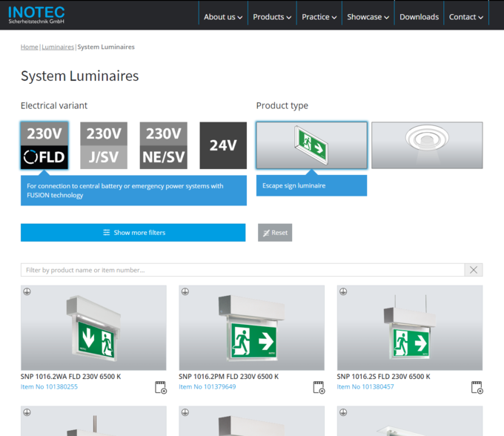The image size is (504, 436).
Task: Open the About us menu
Action: [223, 17]
